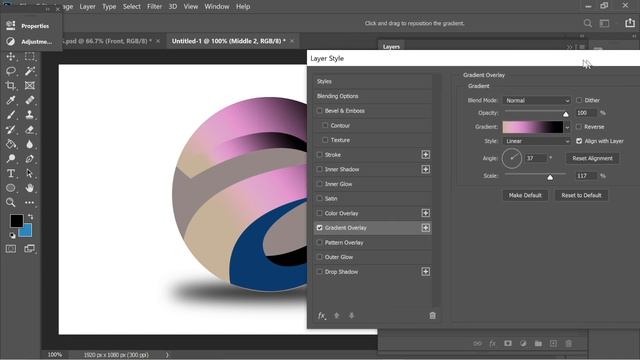
Task: Add another Drop Shadow with plus button
Action: coord(425,272)
